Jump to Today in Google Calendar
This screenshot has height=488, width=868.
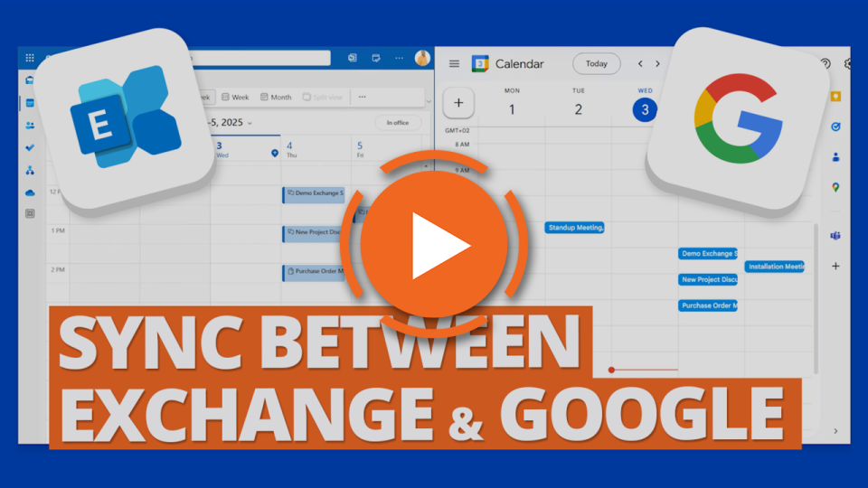596,63
